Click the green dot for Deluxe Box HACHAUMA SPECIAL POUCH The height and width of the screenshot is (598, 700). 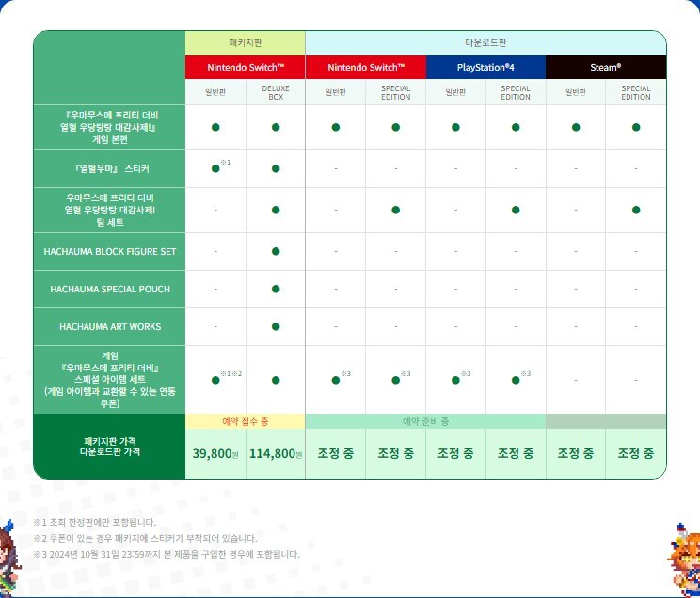[x=276, y=289]
